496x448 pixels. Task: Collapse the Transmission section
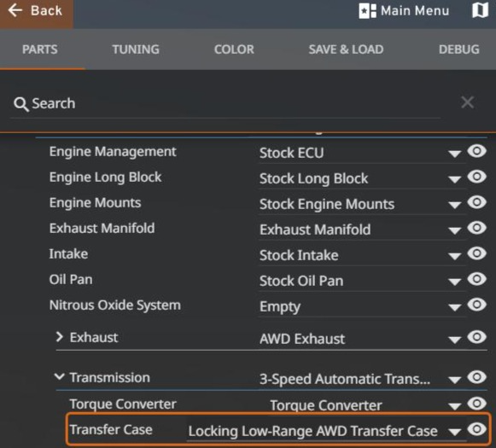59,376
